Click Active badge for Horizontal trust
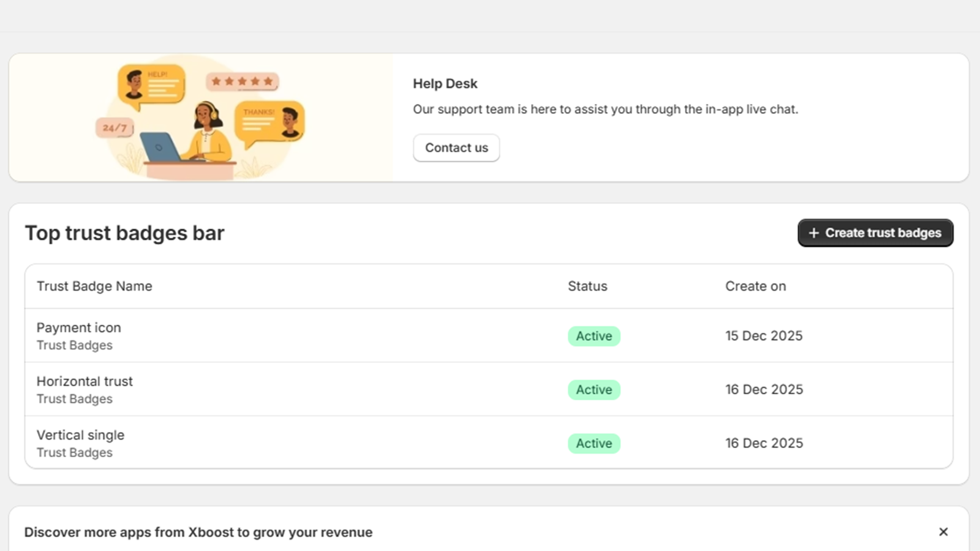The image size is (980, 551). (x=594, y=390)
